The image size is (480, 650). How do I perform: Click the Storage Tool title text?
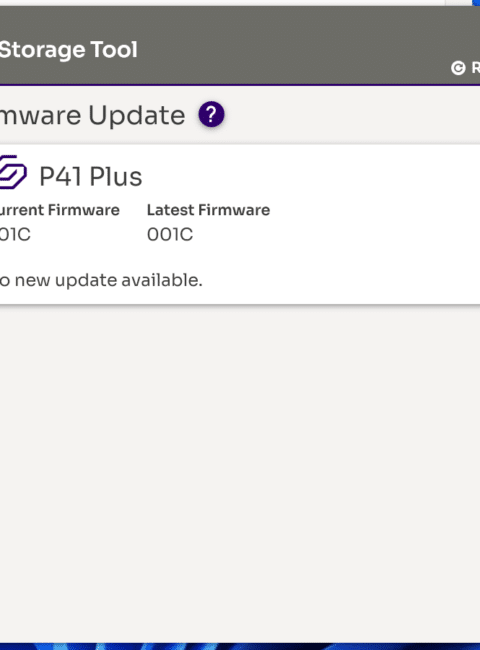pyautogui.click(x=68, y=50)
